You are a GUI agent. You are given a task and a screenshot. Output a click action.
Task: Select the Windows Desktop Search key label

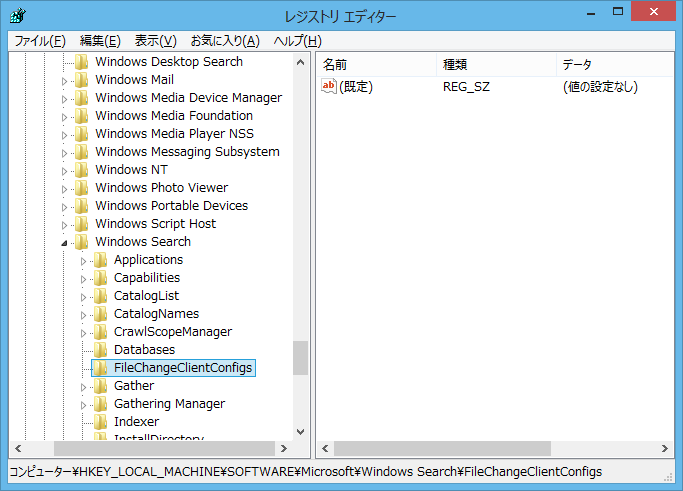click(169, 61)
